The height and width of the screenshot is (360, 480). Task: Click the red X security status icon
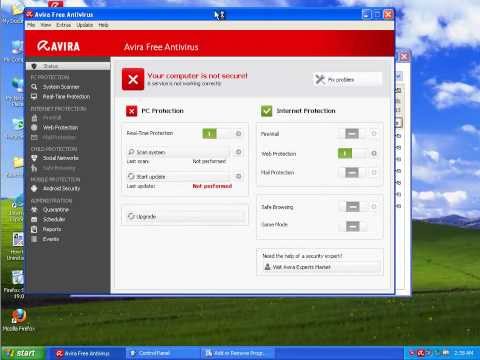[x=133, y=79]
